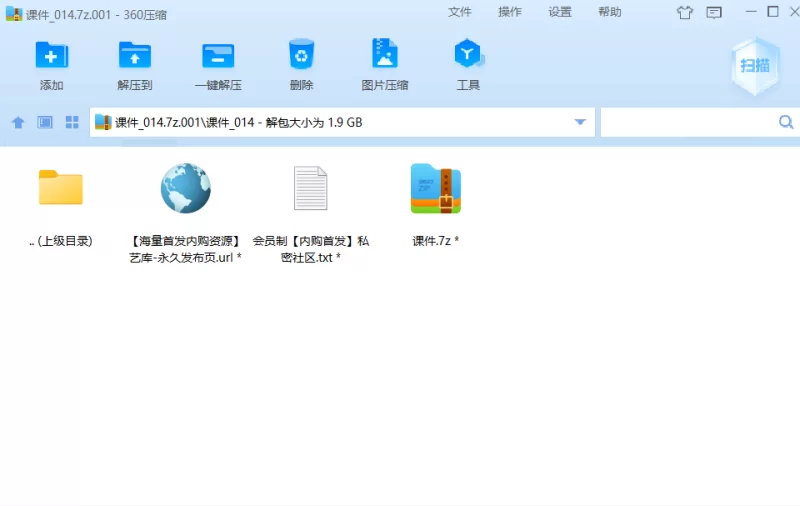Click the skin (shirt) icon in title bar
Viewport: 800px width, 506px height.
685,12
